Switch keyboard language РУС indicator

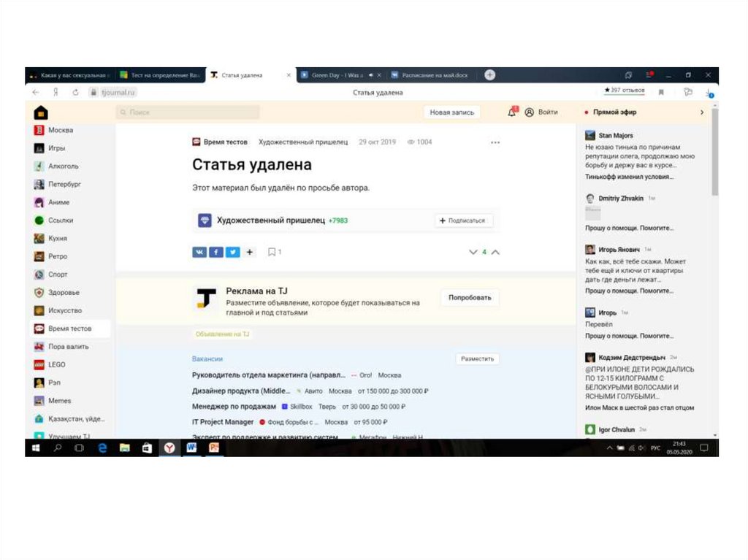coord(655,448)
